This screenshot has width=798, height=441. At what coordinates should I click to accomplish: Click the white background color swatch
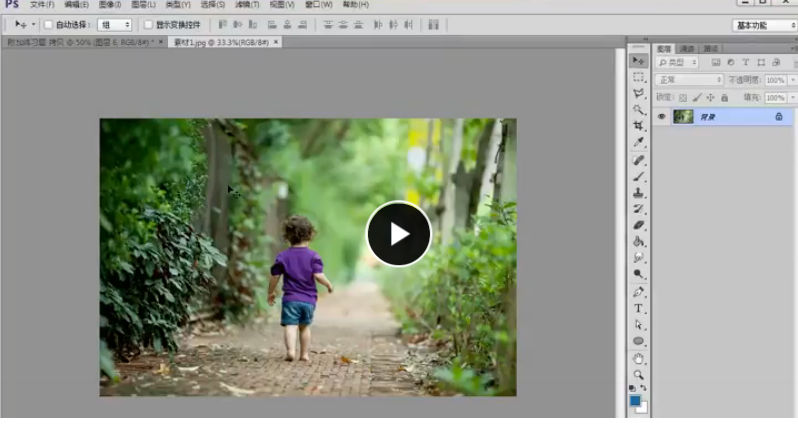pos(643,408)
